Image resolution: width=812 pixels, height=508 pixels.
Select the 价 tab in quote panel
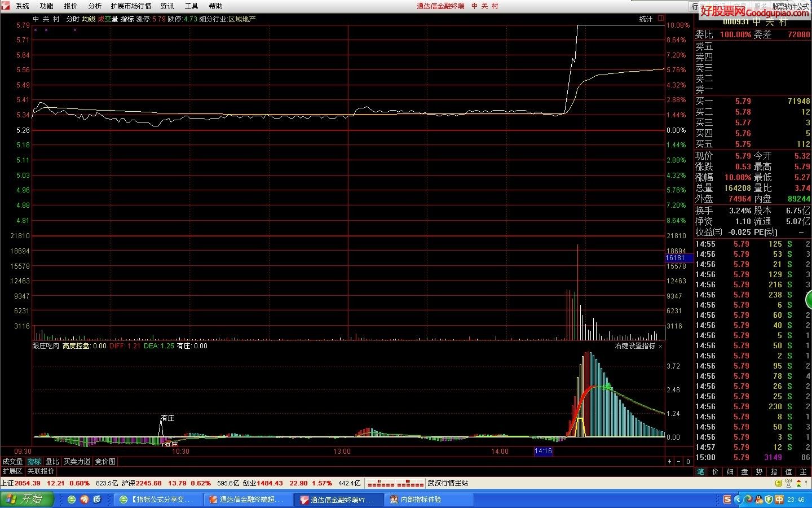click(716, 472)
